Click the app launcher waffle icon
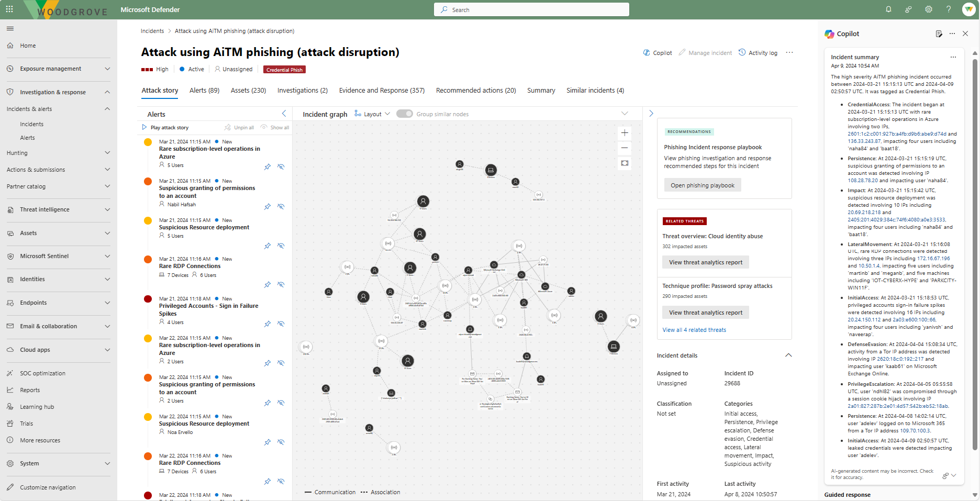980x501 pixels. pos(9,9)
